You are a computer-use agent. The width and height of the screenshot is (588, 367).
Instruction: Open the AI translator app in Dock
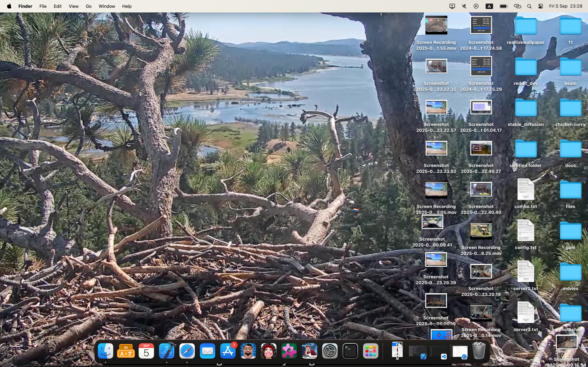click(x=126, y=351)
